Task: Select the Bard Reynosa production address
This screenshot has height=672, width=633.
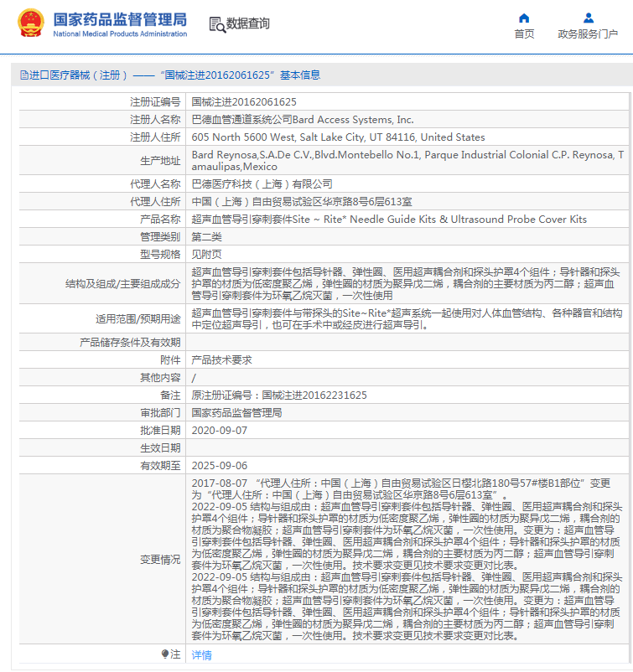Action: 407,161
